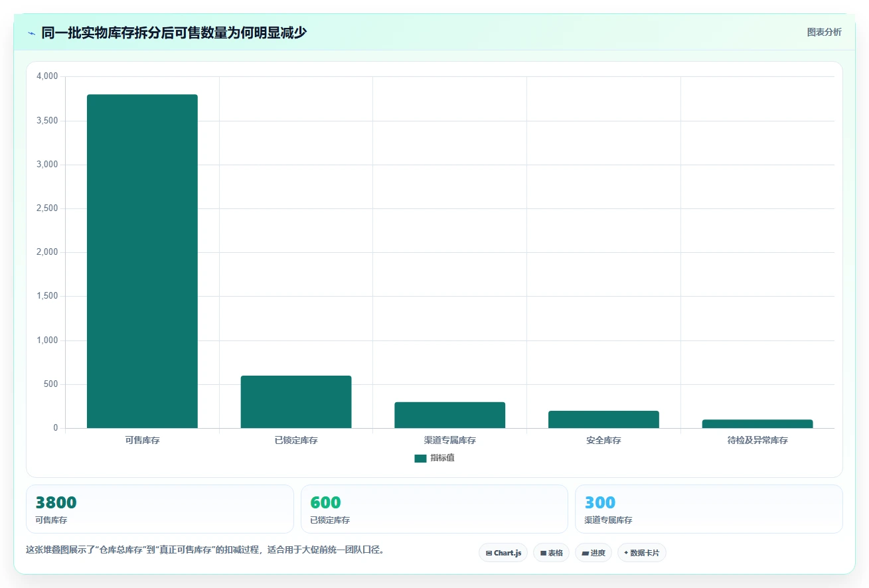This screenshot has width=869, height=588.
Task: Select the 进度 tag button
Action: 593,553
